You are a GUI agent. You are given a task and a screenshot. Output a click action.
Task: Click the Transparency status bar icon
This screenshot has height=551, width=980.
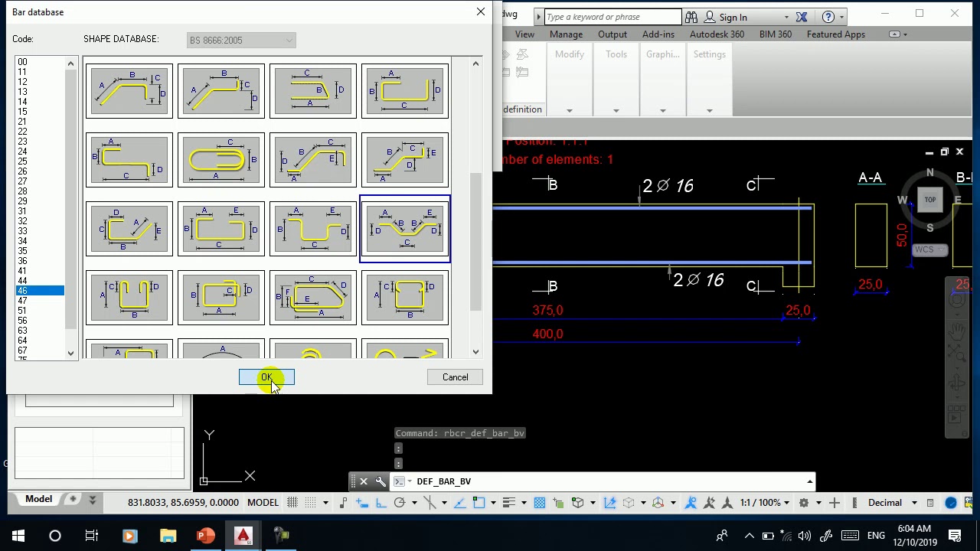[x=540, y=503]
